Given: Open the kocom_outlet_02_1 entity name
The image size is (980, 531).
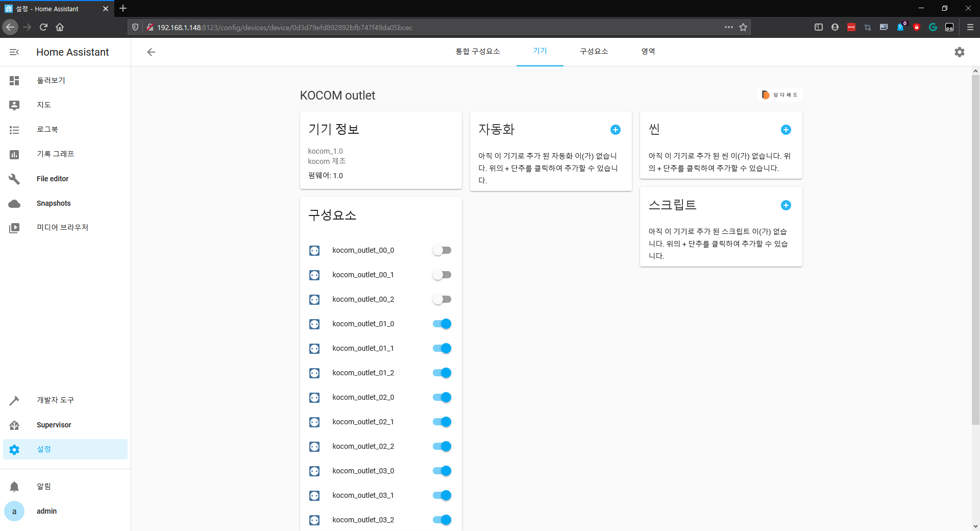Looking at the screenshot, I should point(363,422).
